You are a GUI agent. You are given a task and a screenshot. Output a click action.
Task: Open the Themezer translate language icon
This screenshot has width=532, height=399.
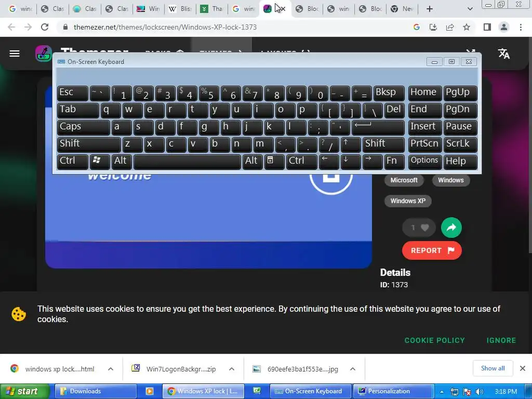click(504, 54)
